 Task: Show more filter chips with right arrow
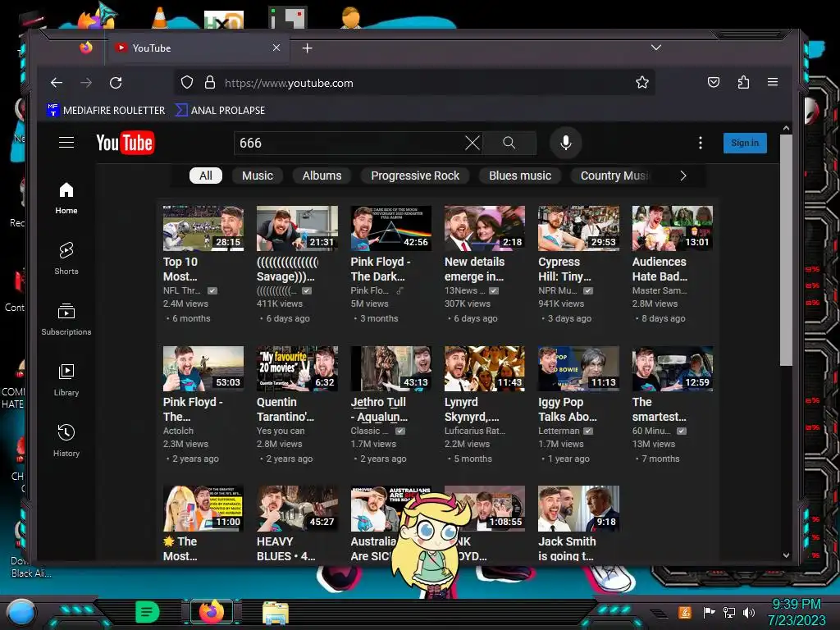coord(683,176)
